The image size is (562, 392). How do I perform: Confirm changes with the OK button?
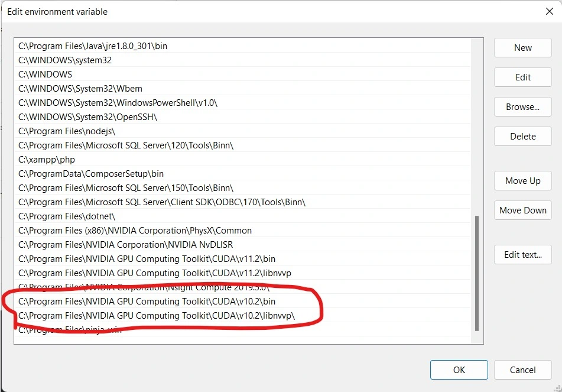[x=459, y=370]
